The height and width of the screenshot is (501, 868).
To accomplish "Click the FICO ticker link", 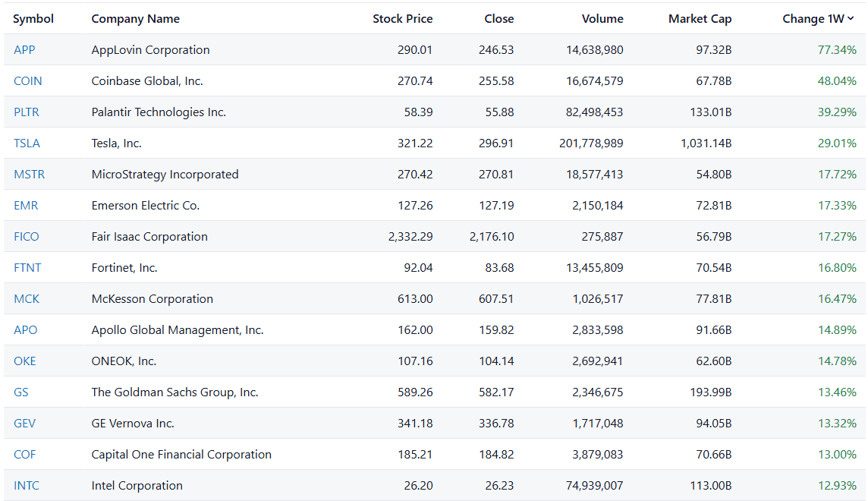I will pos(27,237).
